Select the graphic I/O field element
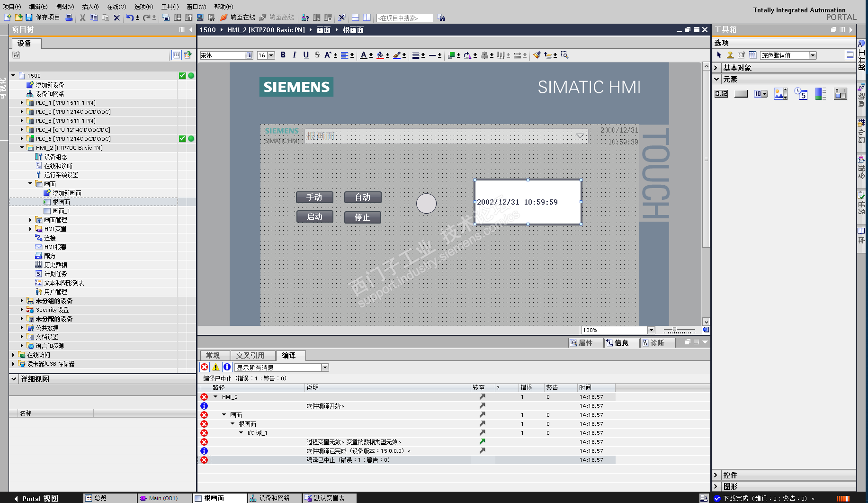 [781, 94]
